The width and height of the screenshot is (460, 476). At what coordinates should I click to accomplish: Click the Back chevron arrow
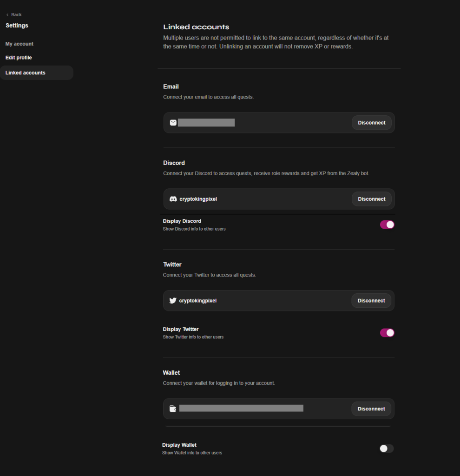coord(7,15)
